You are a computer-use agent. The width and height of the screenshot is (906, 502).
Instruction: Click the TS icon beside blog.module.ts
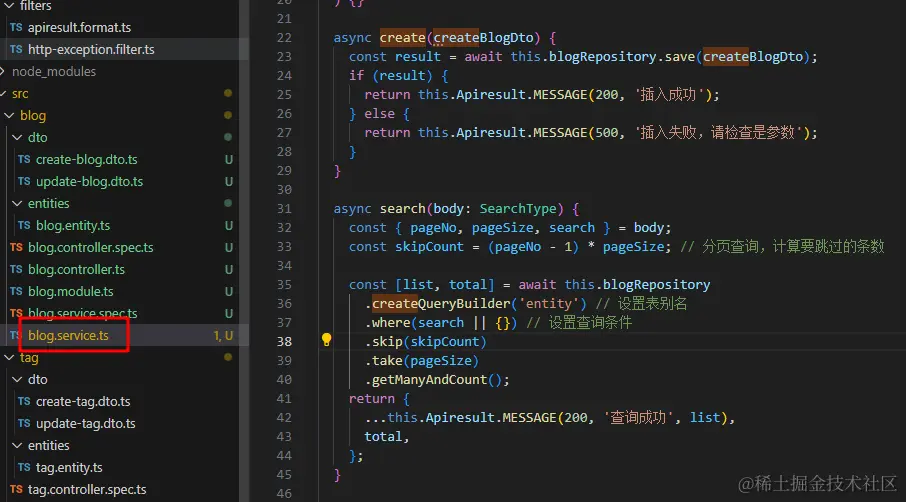coord(16,291)
